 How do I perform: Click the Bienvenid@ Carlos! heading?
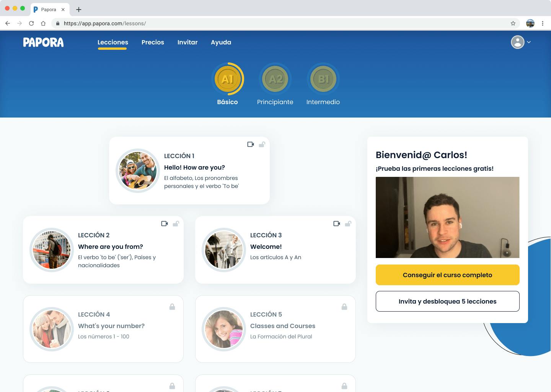421,155
